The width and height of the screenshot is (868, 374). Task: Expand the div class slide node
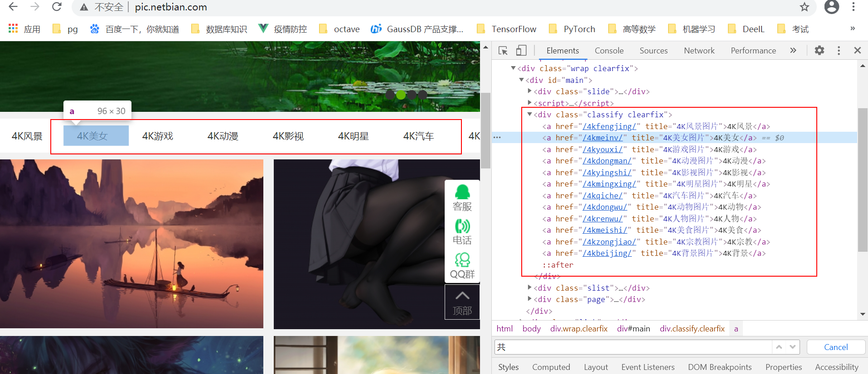click(x=529, y=91)
